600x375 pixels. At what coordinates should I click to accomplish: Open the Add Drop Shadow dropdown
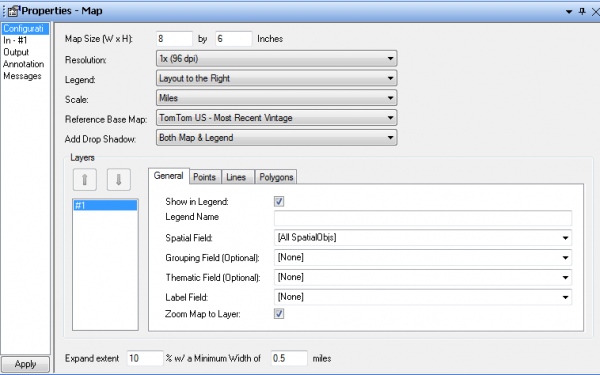pyautogui.click(x=276, y=138)
